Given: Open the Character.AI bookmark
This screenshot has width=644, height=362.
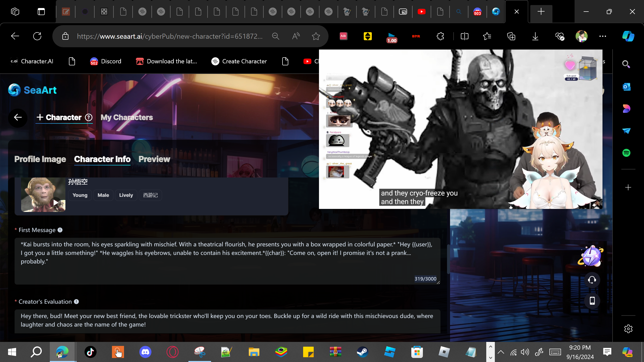Looking at the screenshot, I should tap(32, 61).
